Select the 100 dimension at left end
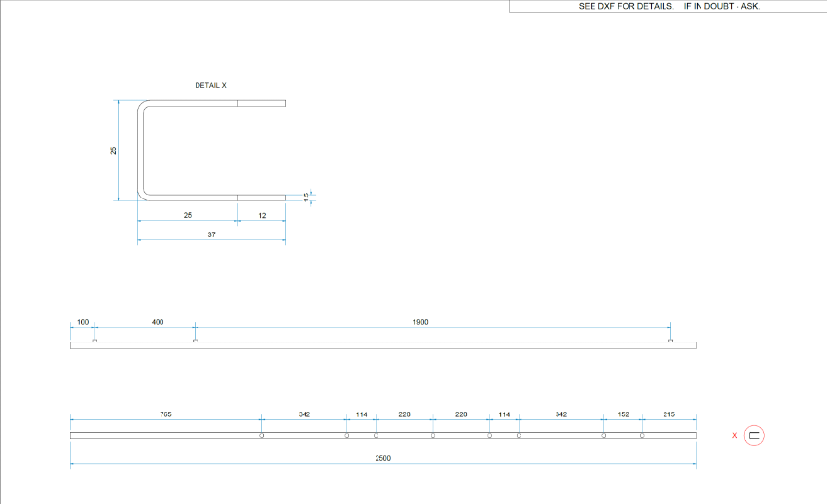This screenshot has width=827, height=504. 83,321
